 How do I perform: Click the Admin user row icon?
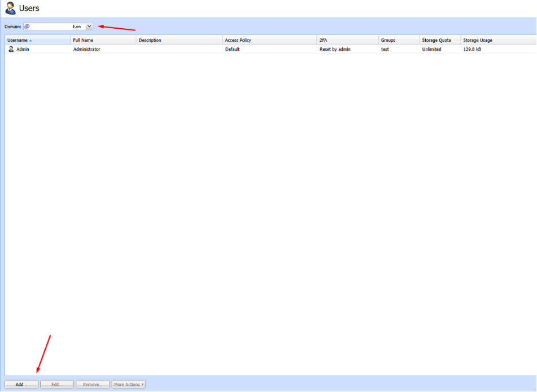pyautogui.click(x=11, y=49)
